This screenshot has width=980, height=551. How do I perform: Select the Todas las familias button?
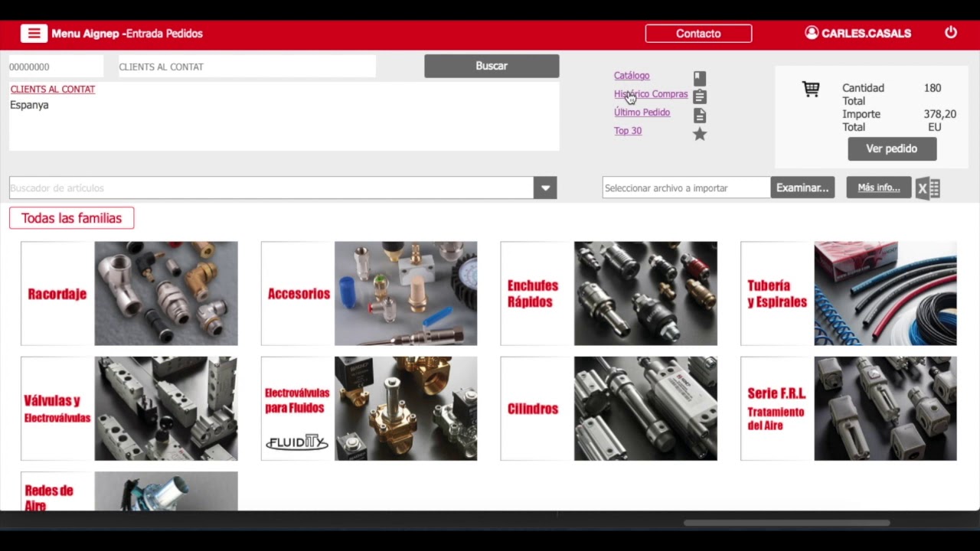pyautogui.click(x=71, y=218)
